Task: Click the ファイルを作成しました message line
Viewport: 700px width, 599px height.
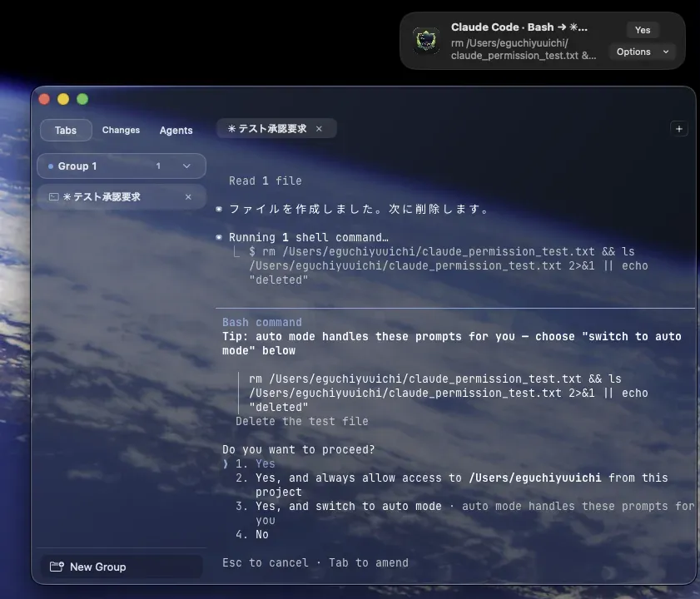Action: (359, 209)
